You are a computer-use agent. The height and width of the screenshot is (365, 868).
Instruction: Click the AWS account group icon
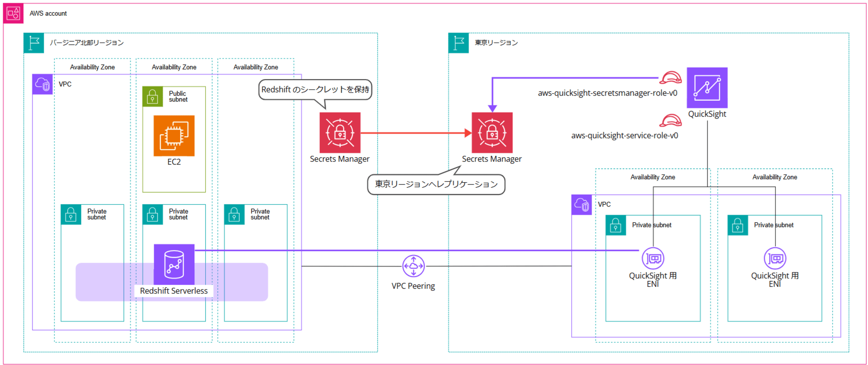point(13,13)
